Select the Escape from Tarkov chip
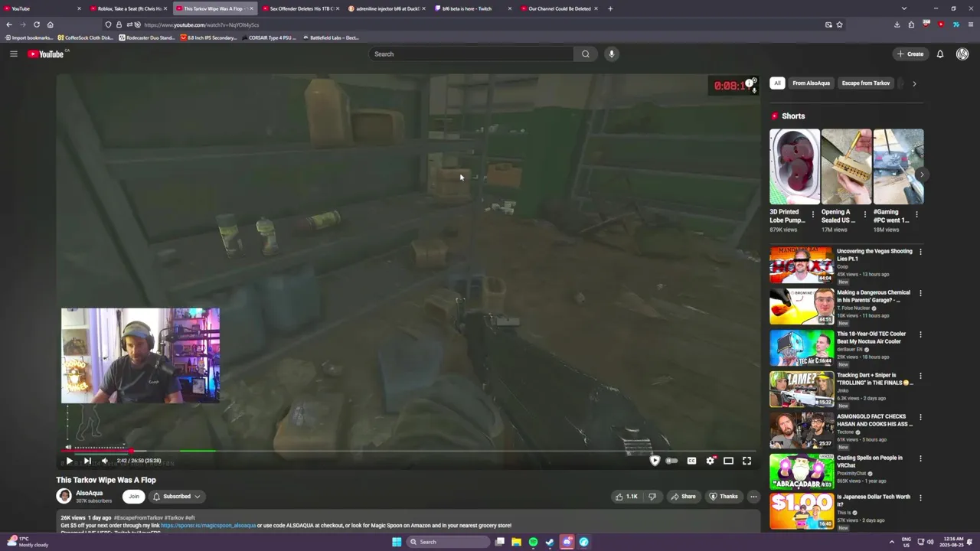This screenshot has height=551, width=980. tap(866, 83)
